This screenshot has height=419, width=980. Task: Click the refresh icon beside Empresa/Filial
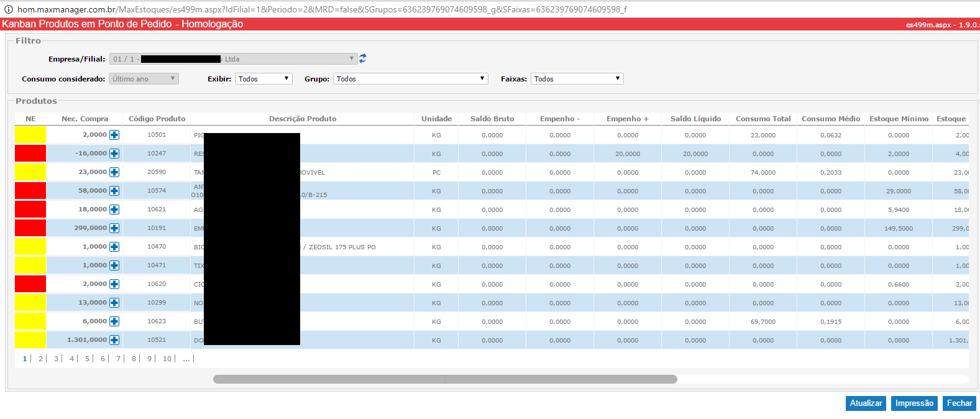point(363,58)
